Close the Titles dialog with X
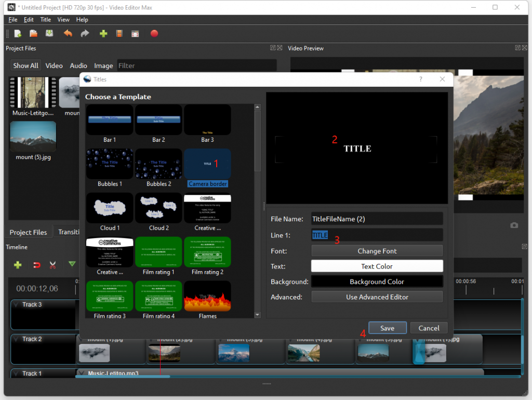 (x=442, y=79)
